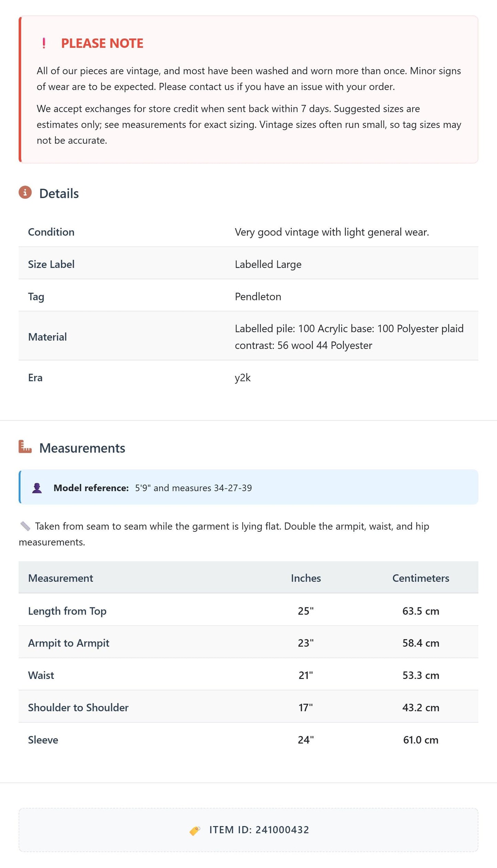Click the model silhouette icon

pos(37,488)
